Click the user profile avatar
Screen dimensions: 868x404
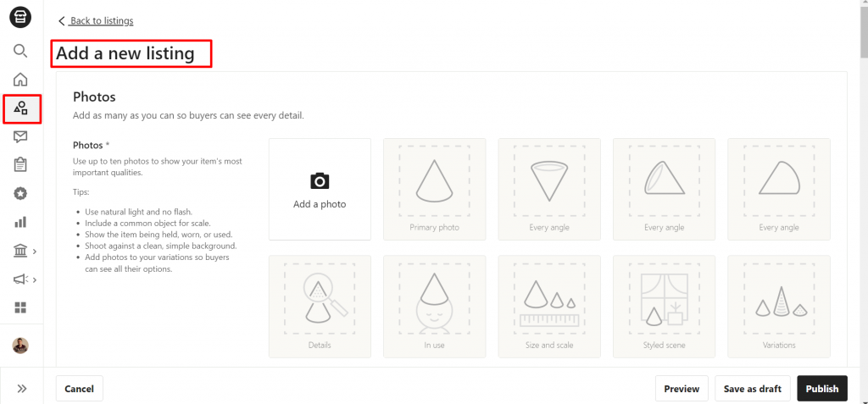[20, 346]
